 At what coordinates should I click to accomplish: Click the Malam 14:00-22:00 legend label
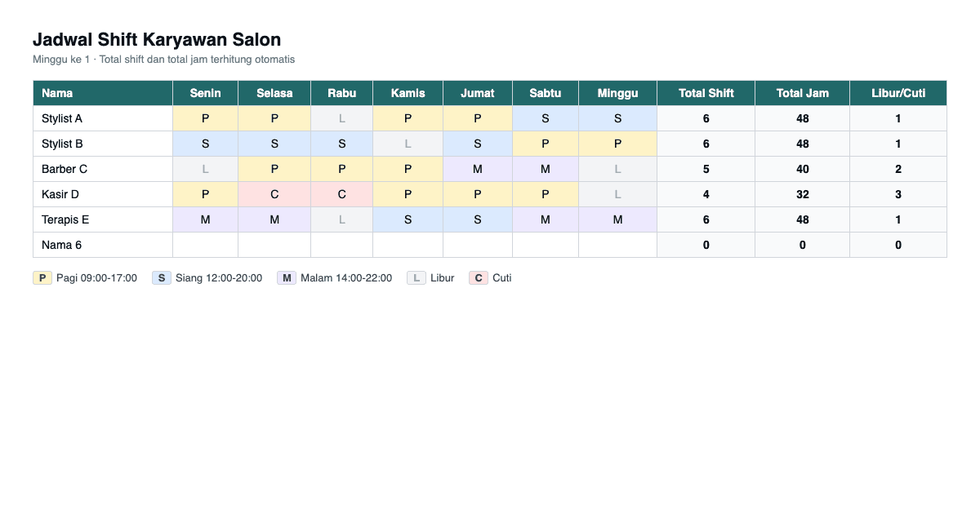coord(346,278)
